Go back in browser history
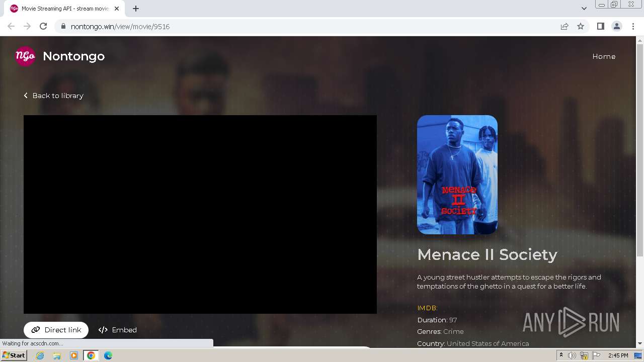The height and width of the screenshot is (362, 644). (11, 26)
